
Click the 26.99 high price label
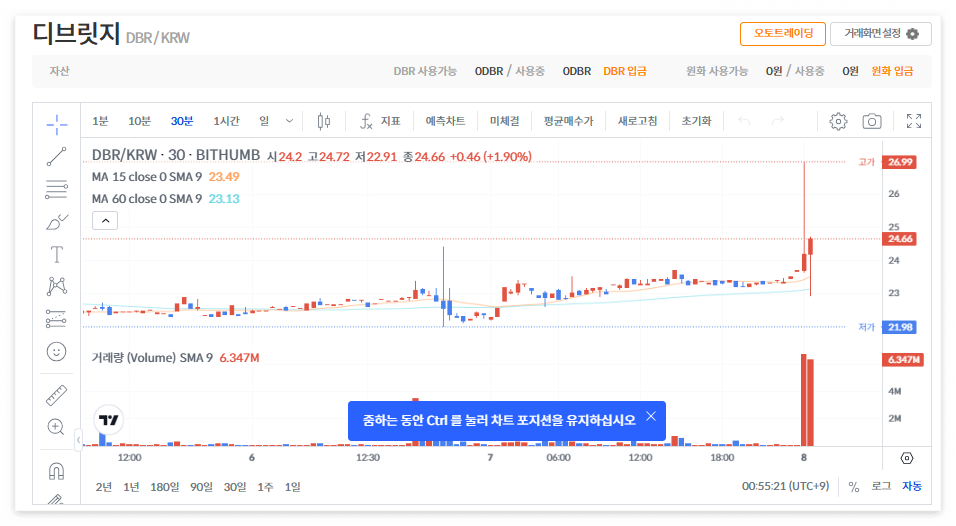pyautogui.click(x=900, y=162)
